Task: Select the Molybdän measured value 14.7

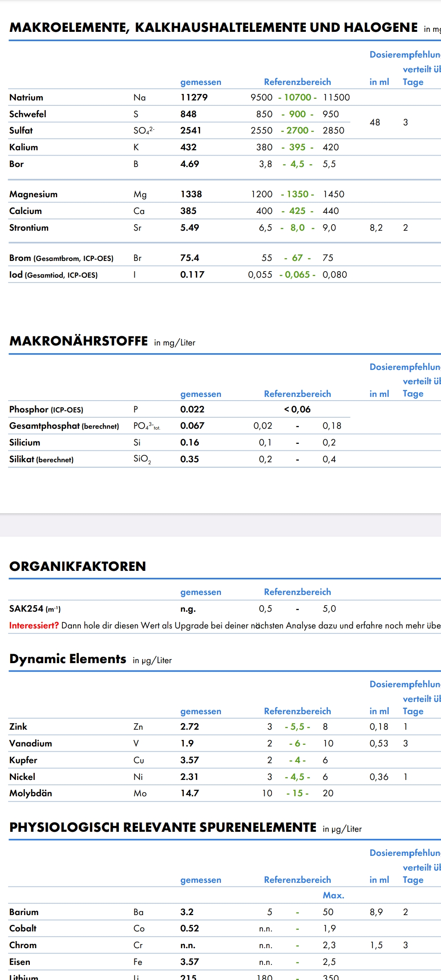Action: pos(189,793)
